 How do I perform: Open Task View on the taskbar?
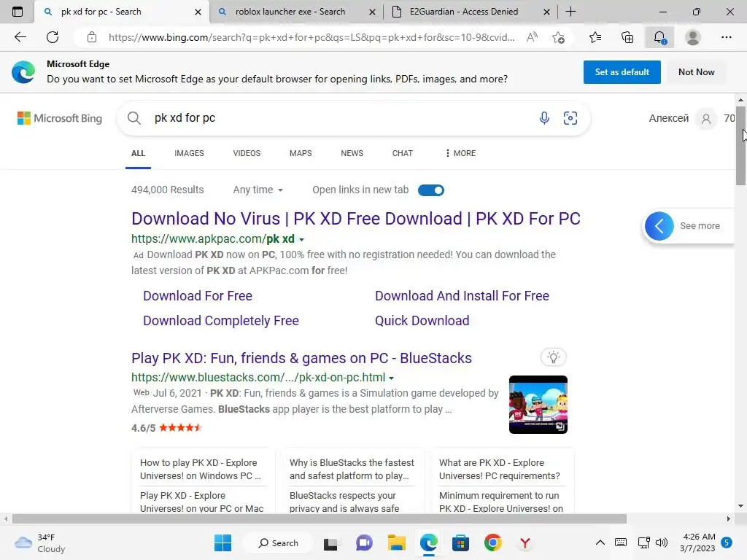coord(330,542)
